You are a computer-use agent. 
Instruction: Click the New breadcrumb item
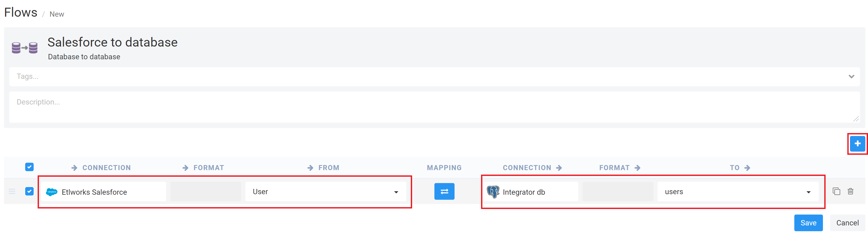[x=57, y=14]
